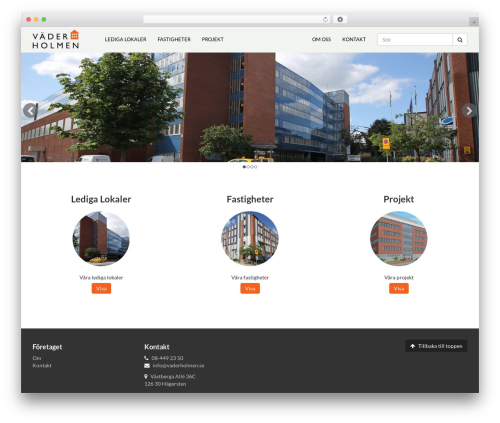Image resolution: width=500 pixels, height=423 pixels.
Task: Open the Fastigheter menu item
Action: coord(174,39)
